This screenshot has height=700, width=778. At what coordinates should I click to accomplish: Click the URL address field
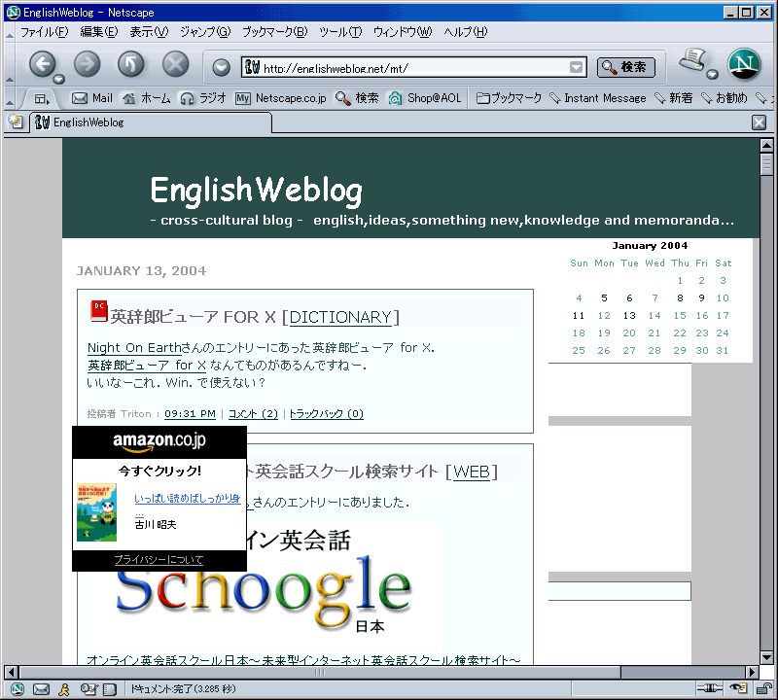415,68
